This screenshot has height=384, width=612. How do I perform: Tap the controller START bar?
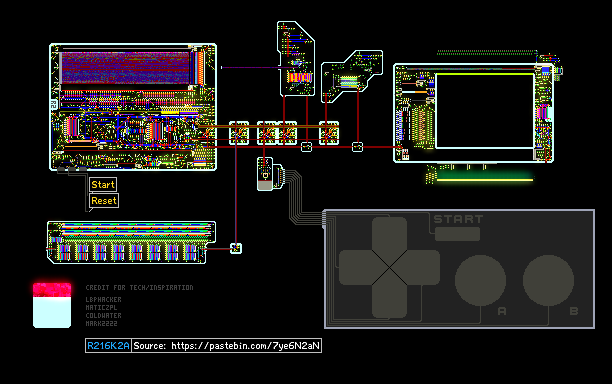tap(457, 234)
